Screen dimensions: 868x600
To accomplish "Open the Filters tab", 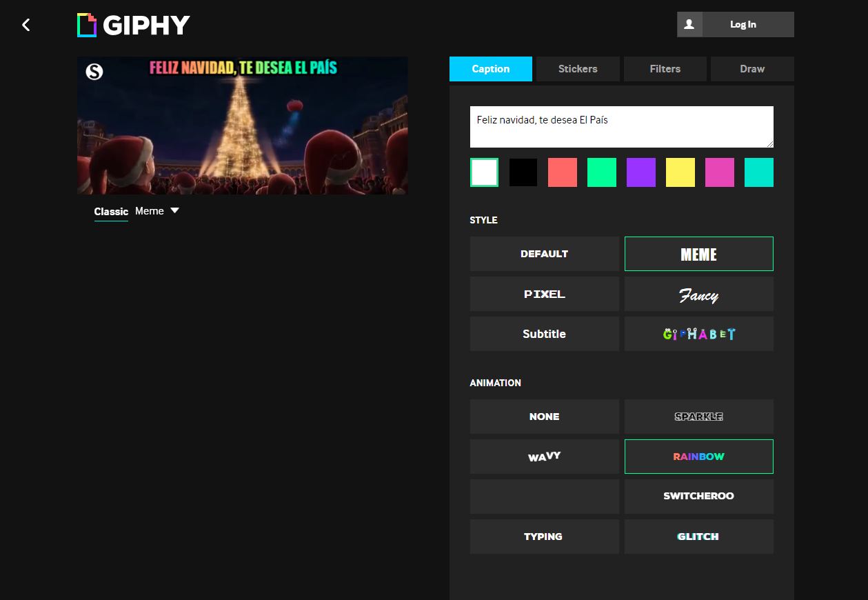I will (665, 69).
